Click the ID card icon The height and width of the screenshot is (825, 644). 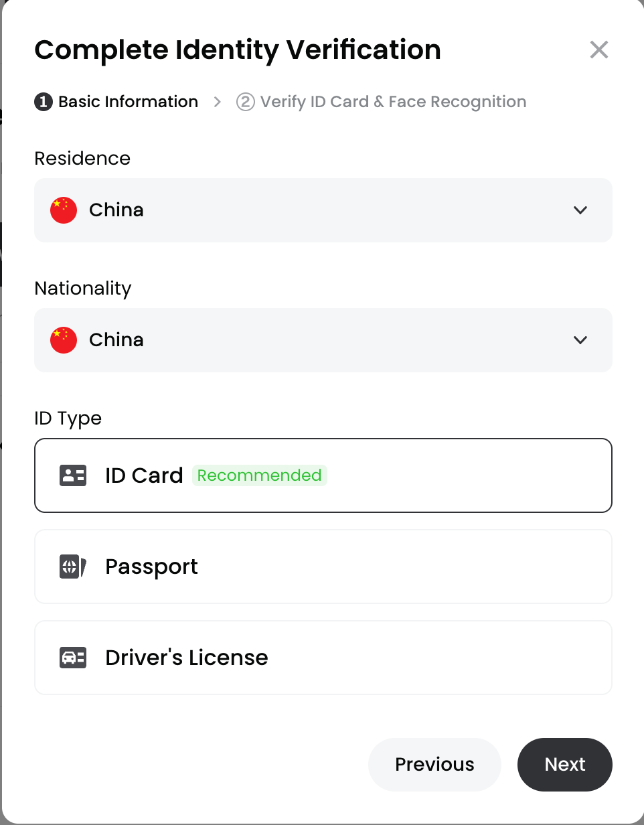pyautogui.click(x=73, y=475)
